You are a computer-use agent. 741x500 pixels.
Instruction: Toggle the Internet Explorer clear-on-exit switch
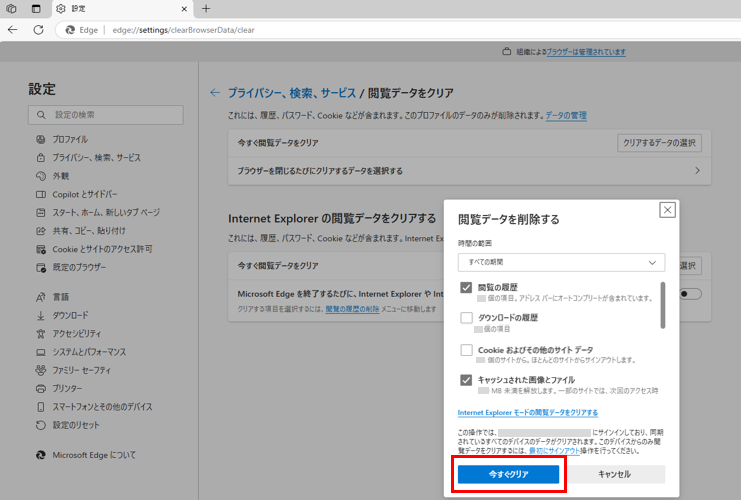690,294
